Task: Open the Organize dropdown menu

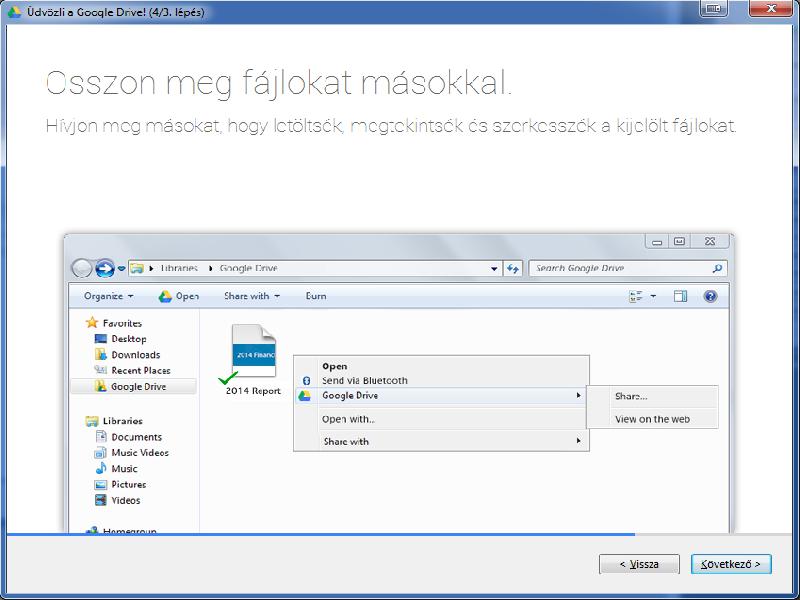Action: (x=109, y=296)
